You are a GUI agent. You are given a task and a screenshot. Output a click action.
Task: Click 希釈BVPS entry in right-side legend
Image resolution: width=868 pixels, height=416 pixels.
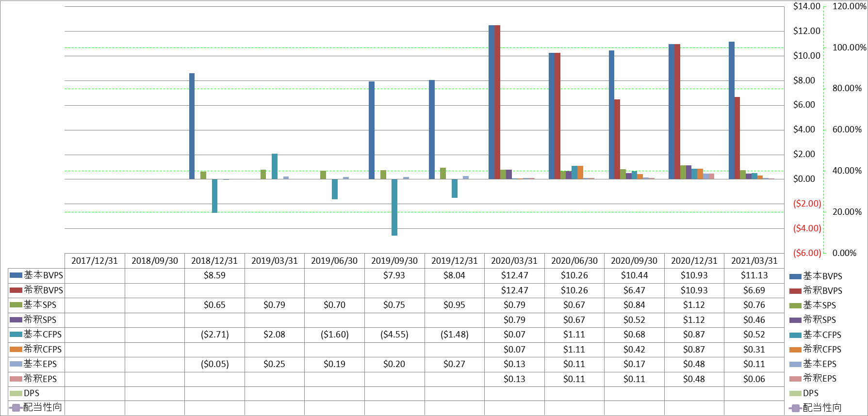[x=816, y=290]
